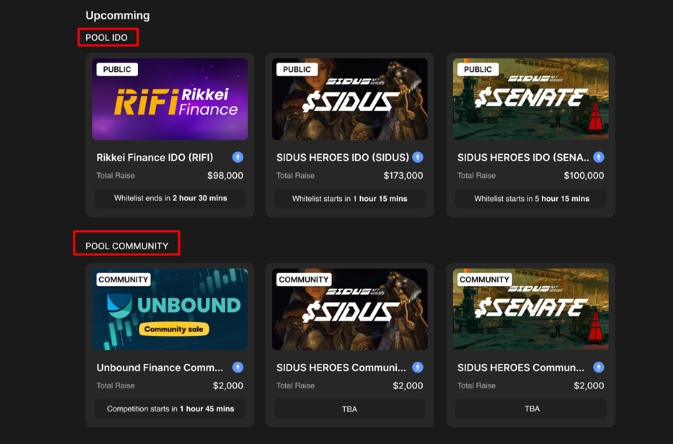Click the blue network icon beside SIDUS HEROES IDO (SENA..

[x=598, y=157]
